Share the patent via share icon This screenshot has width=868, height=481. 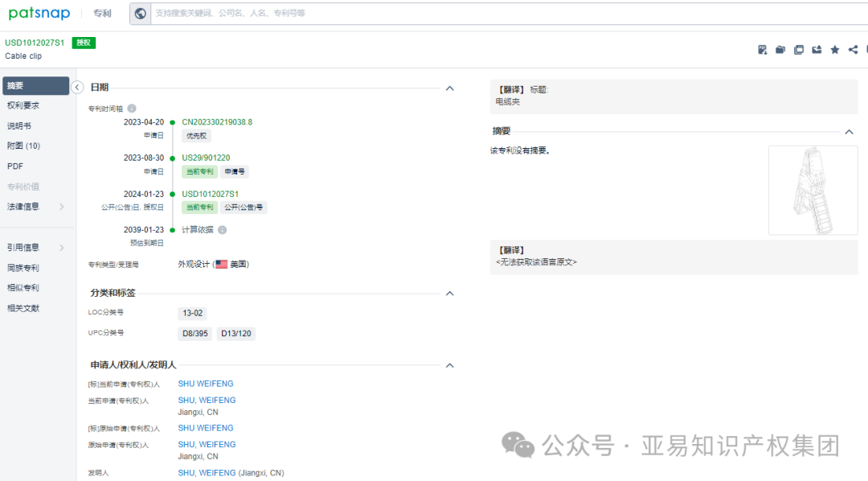[853, 49]
